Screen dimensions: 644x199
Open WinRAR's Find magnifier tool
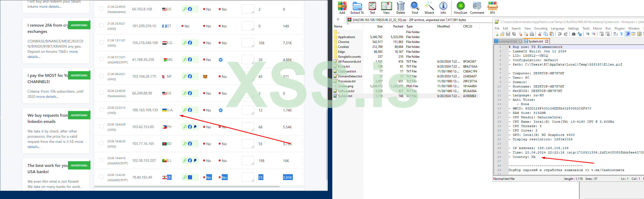(x=415, y=8)
